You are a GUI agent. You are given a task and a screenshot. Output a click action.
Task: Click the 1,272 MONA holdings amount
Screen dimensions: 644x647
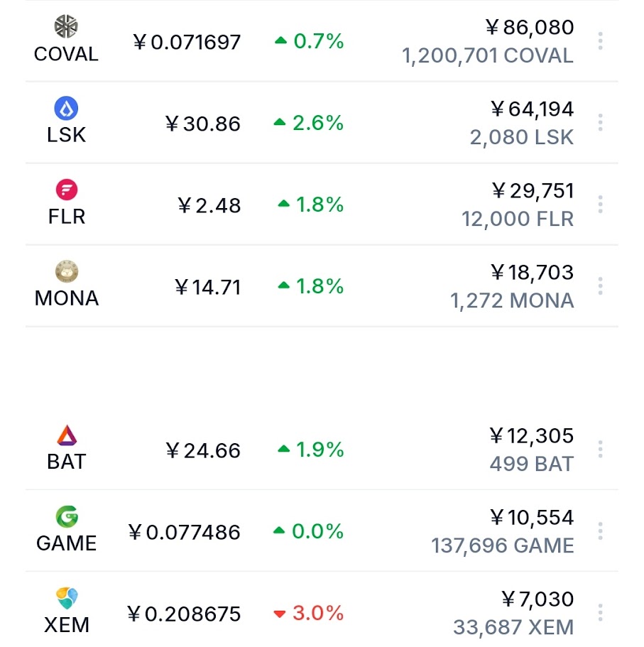click(512, 300)
